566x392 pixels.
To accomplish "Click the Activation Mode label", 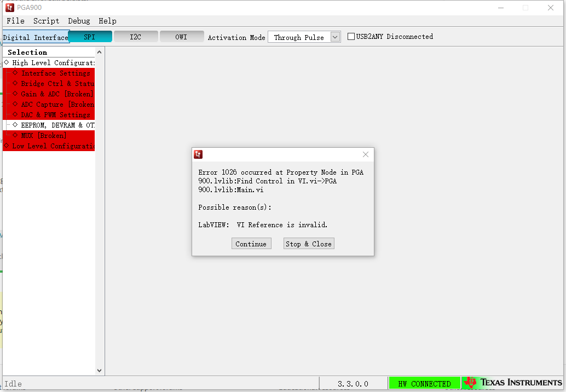I will [236, 38].
